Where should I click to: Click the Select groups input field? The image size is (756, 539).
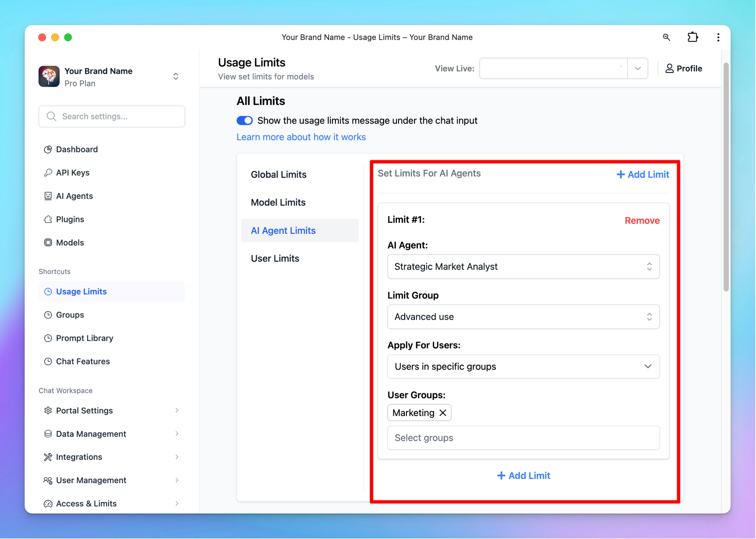(x=523, y=438)
